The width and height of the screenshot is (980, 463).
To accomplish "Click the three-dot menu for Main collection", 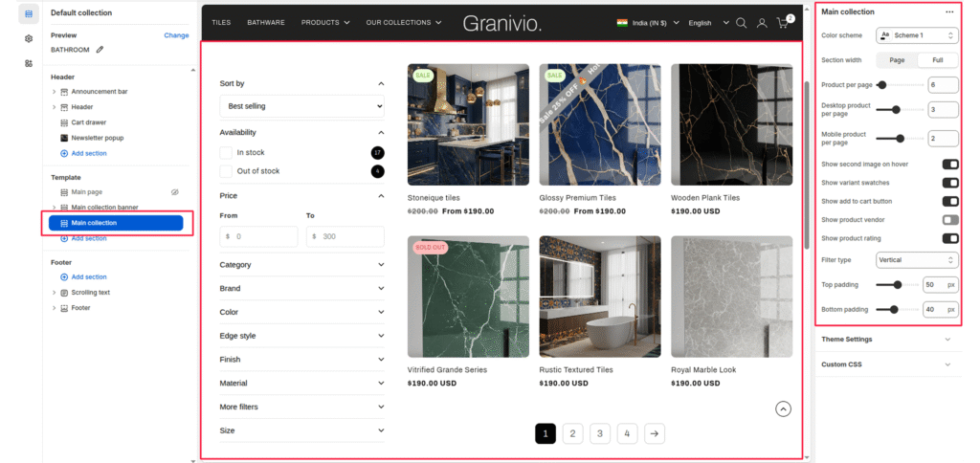I will [948, 12].
